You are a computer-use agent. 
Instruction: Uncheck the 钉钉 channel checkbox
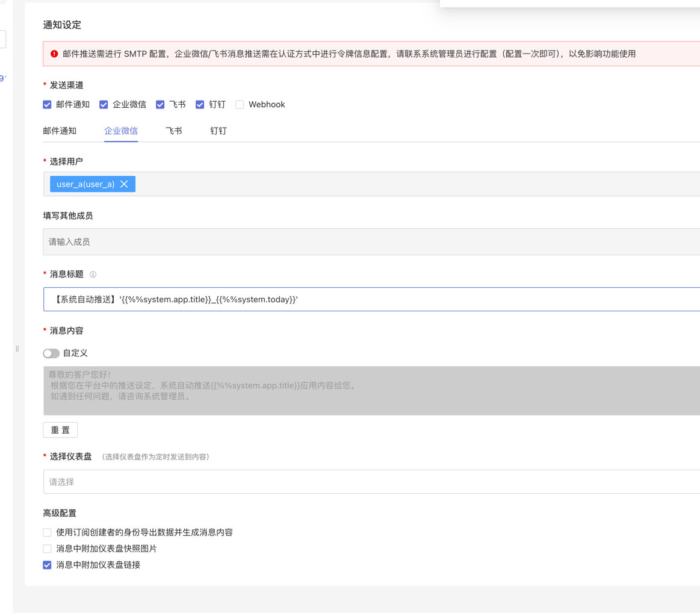click(200, 105)
